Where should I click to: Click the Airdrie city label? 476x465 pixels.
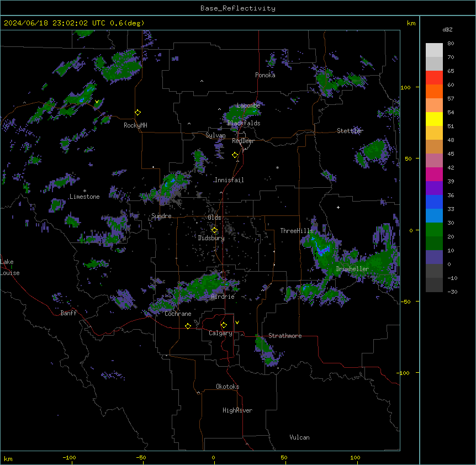[x=223, y=297]
